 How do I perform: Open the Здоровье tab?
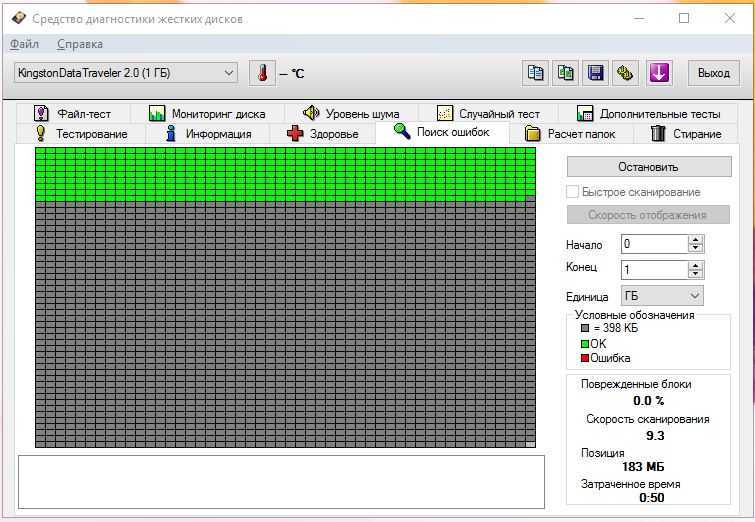[x=323, y=133]
